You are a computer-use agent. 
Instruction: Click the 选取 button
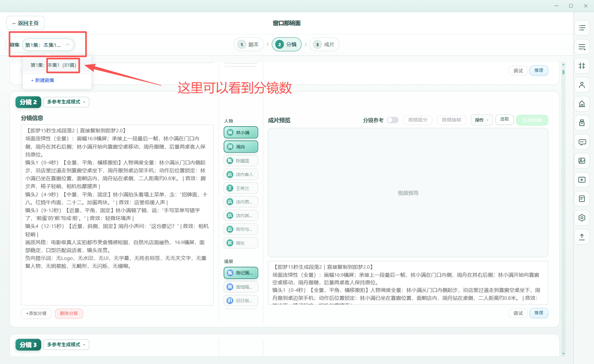click(x=504, y=119)
